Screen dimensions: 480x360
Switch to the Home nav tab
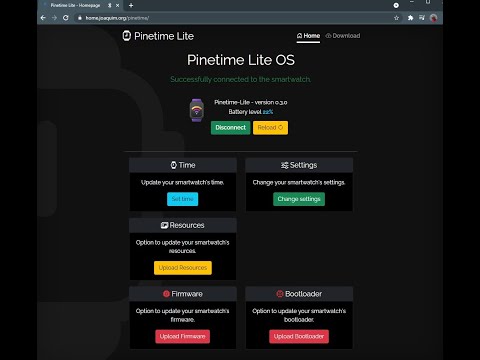pos(308,36)
